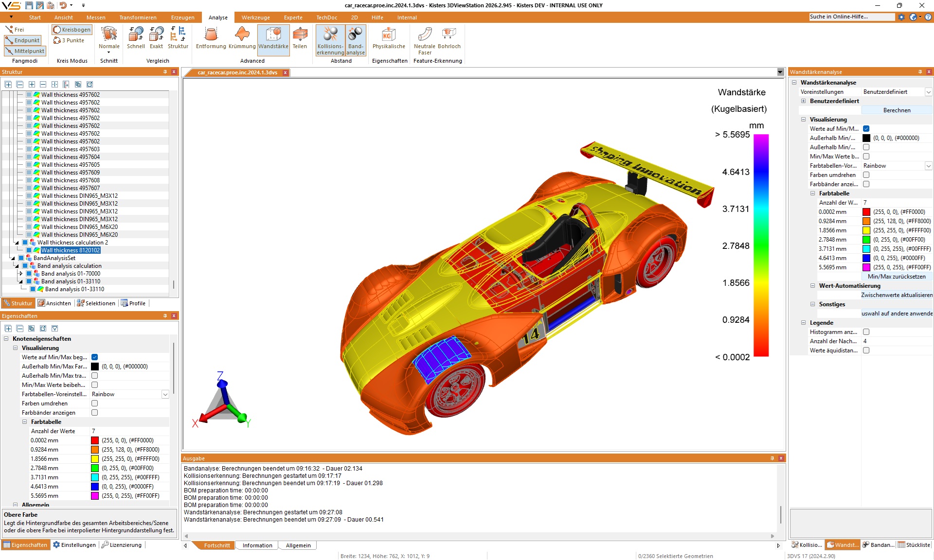Switch to Selektionen tab in Struktur panel

click(96, 303)
